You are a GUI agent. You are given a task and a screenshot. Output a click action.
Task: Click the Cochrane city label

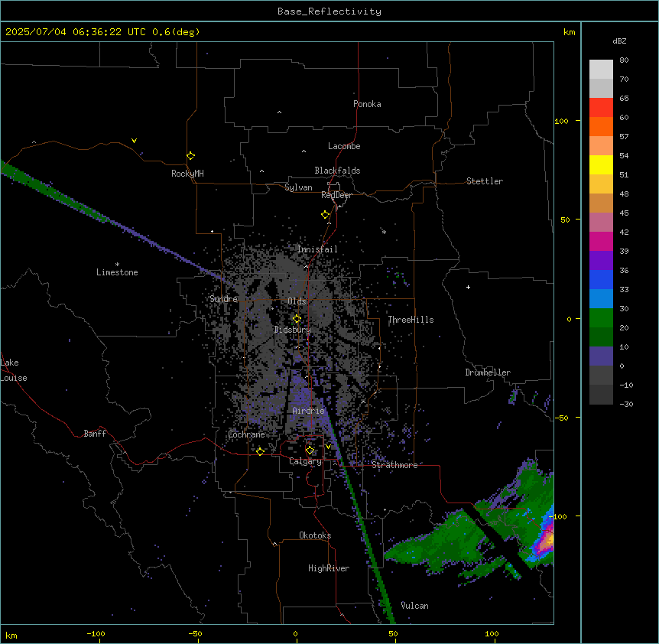click(x=247, y=434)
